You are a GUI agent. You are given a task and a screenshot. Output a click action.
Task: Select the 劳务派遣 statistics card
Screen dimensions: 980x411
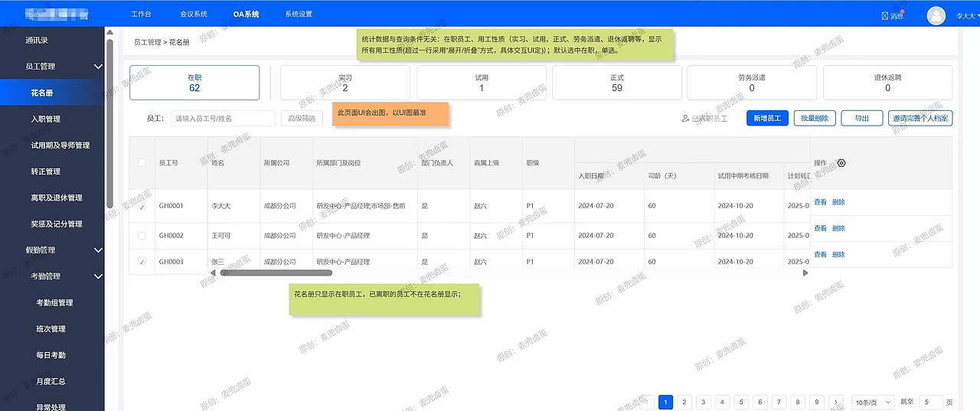(x=752, y=83)
